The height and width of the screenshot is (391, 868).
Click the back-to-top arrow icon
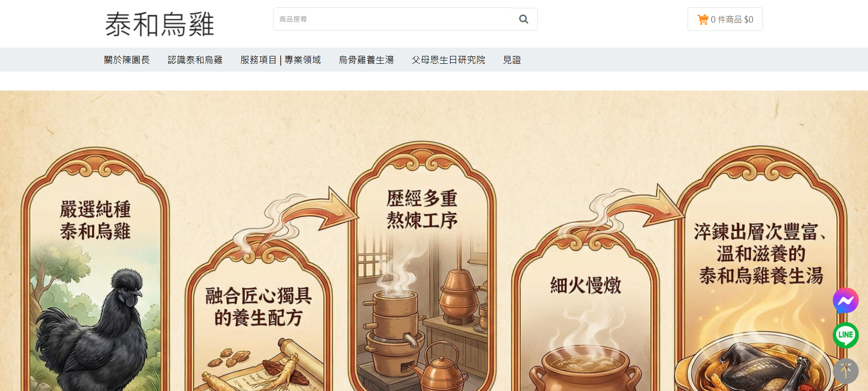click(845, 371)
